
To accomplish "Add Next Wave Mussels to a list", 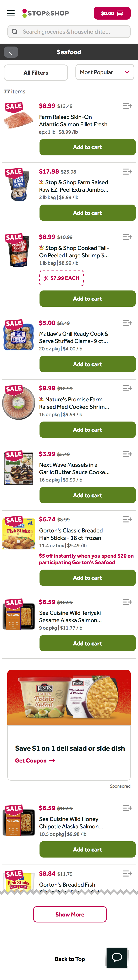I will pos(127,454).
